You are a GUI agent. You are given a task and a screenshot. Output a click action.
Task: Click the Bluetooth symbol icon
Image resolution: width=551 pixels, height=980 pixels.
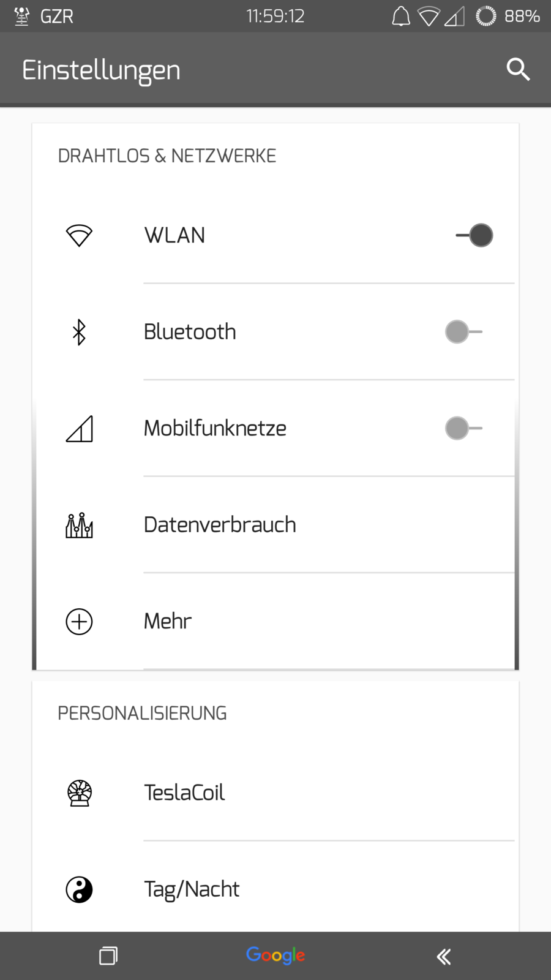79,332
